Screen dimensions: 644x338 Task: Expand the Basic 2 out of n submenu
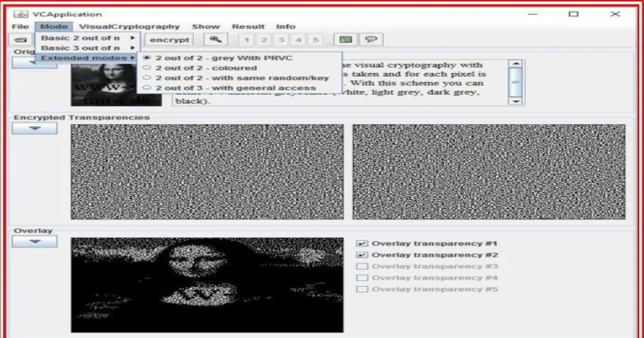pos(88,38)
